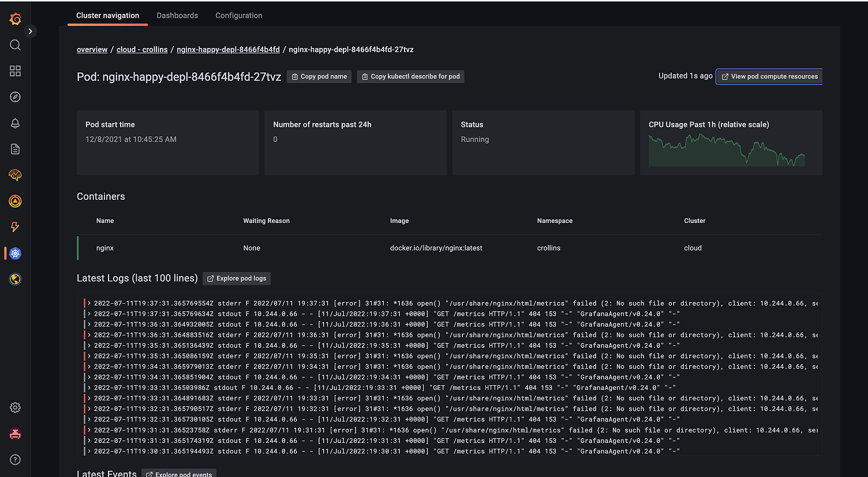The width and height of the screenshot is (868, 477).
Task: Click the Explore pod logs button
Action: (237, 278)
